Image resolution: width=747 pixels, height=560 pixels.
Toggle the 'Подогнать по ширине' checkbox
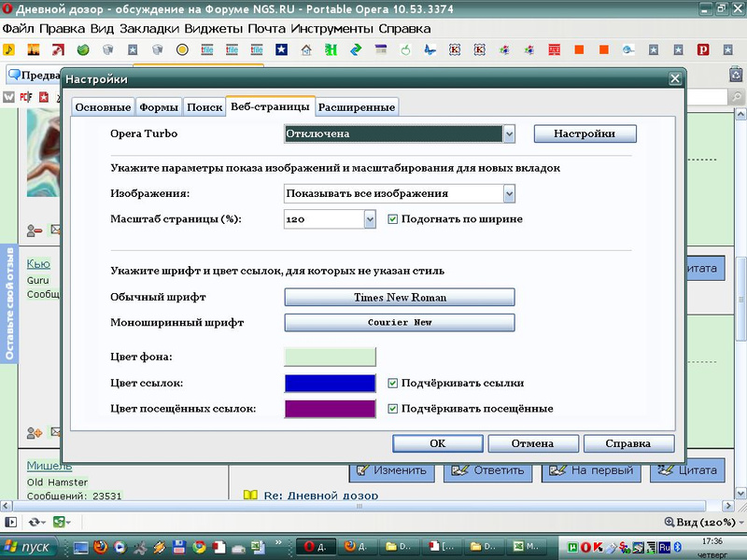pyautogui.click(x=393, y=219)
